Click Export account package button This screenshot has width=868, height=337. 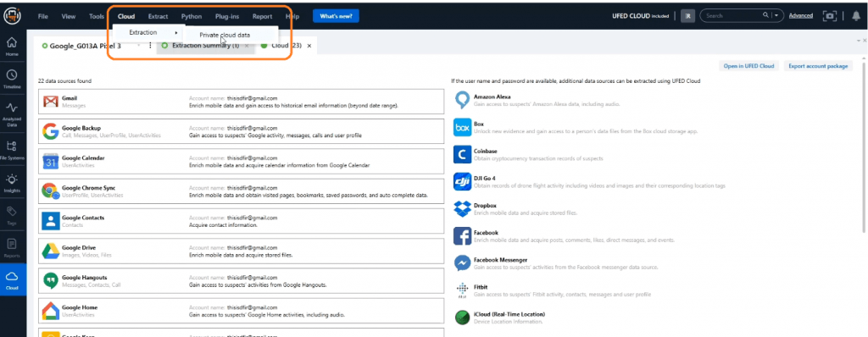pyautogui.click(x=818, y=66)
